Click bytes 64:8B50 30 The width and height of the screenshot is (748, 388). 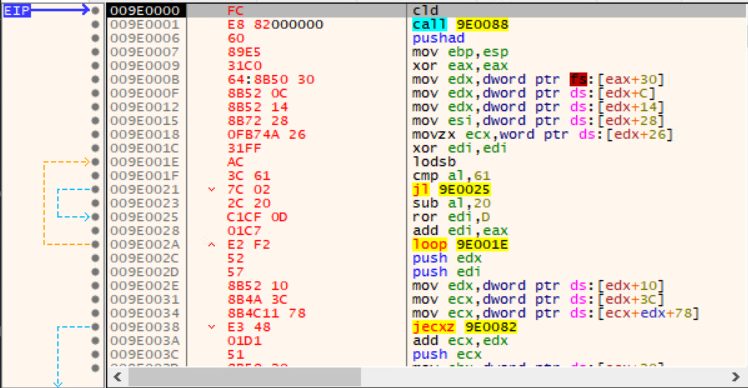(x=271, y=79)
